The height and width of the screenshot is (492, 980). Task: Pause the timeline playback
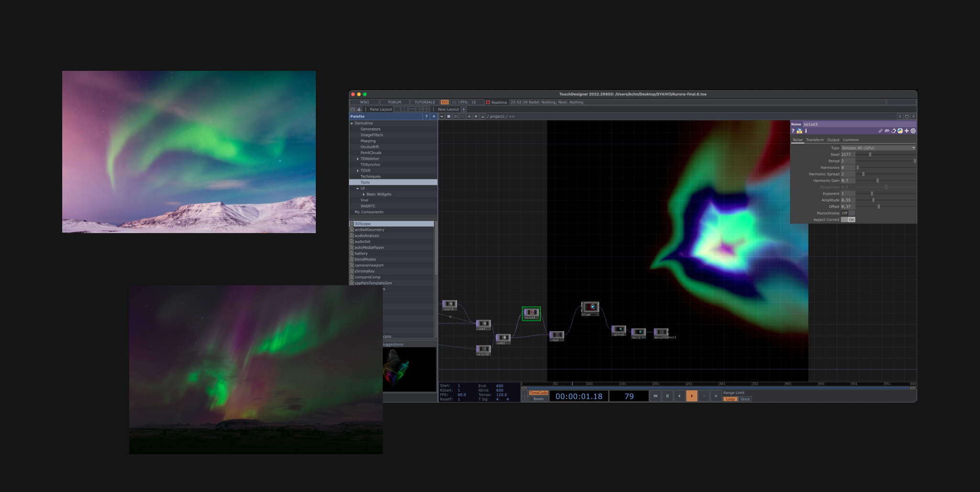[667, 396]
